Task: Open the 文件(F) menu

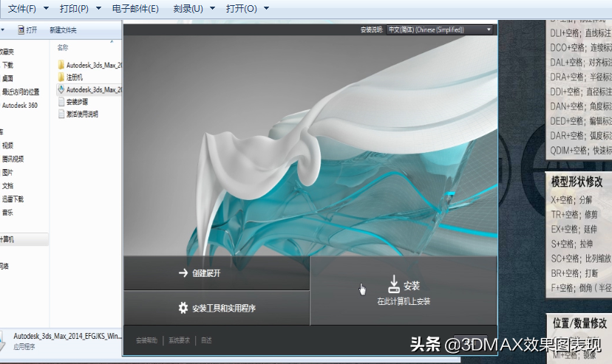Action: coord(22,9)
